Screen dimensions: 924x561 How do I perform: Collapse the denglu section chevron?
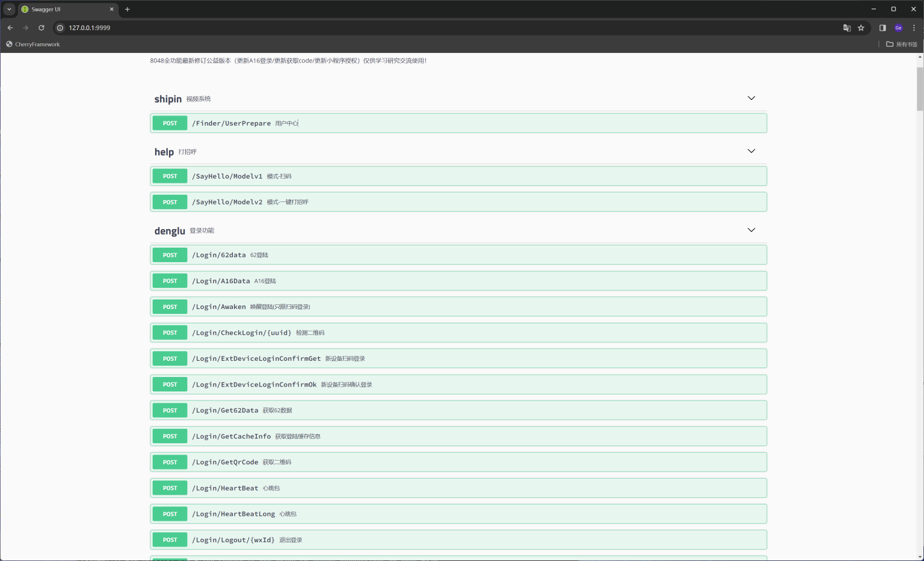point(751,230)
